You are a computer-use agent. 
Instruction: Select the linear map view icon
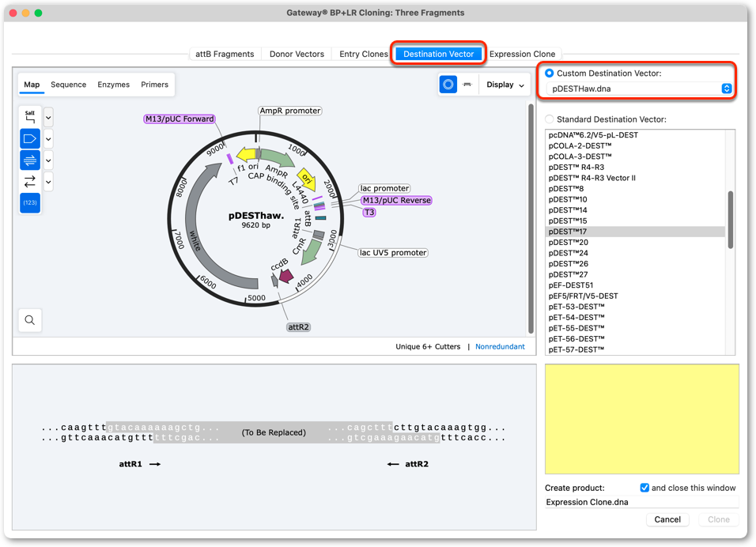coord(467,85)
